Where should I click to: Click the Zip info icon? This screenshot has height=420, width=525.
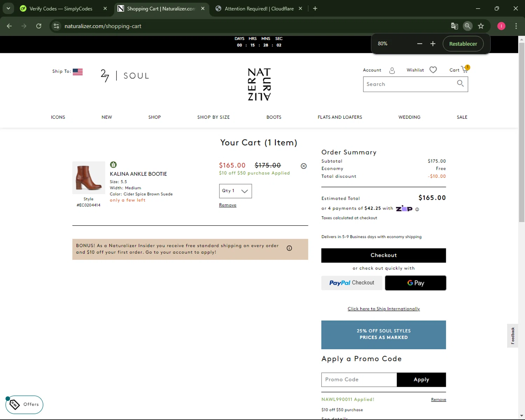[417, 209]
